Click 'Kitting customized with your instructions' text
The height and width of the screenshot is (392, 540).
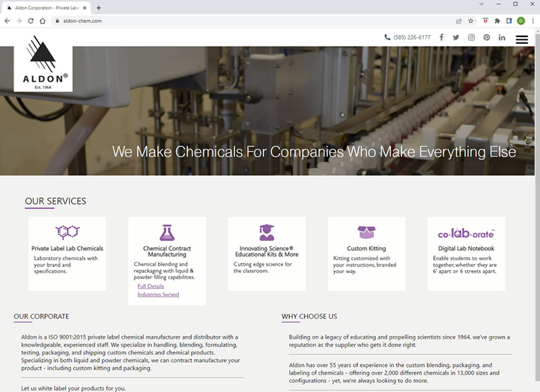(364, 264)
